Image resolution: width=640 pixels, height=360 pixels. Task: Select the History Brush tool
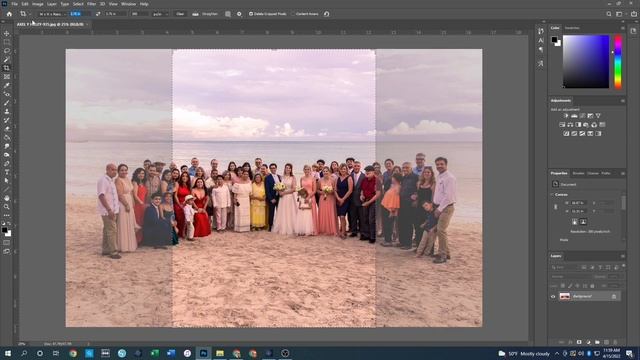click(7, 120)
